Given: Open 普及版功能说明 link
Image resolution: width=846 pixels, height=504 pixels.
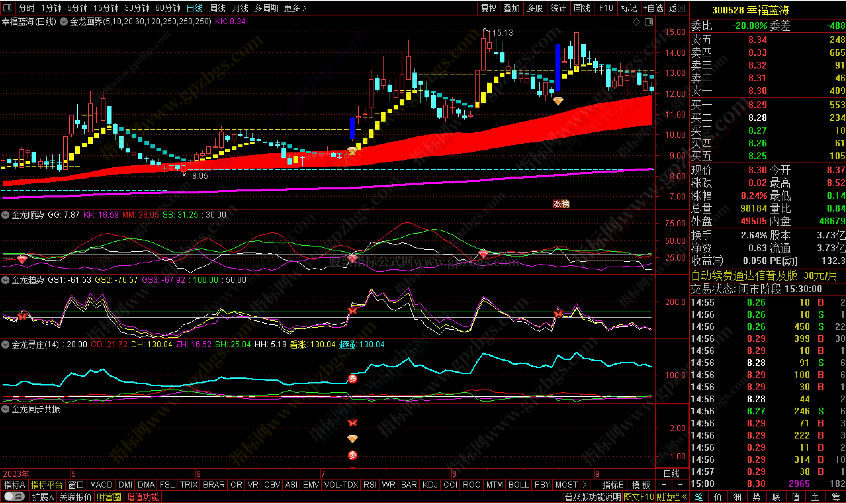Looking at the screenshot, I should pos(592,497).
